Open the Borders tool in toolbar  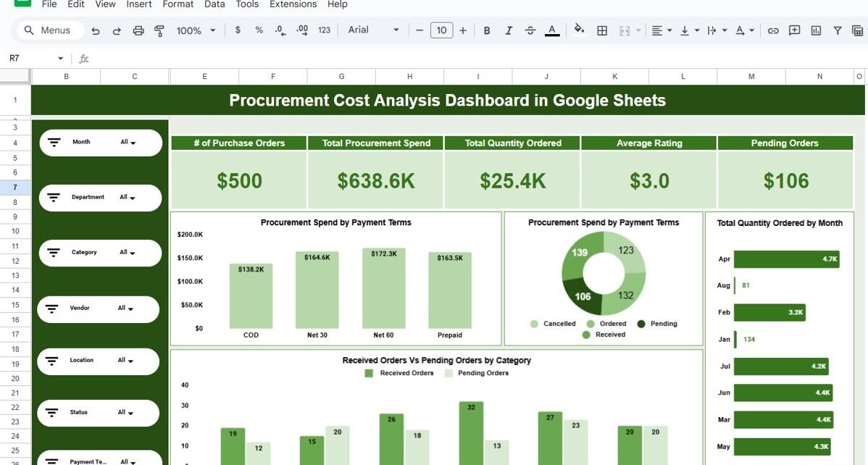(601, 30)
